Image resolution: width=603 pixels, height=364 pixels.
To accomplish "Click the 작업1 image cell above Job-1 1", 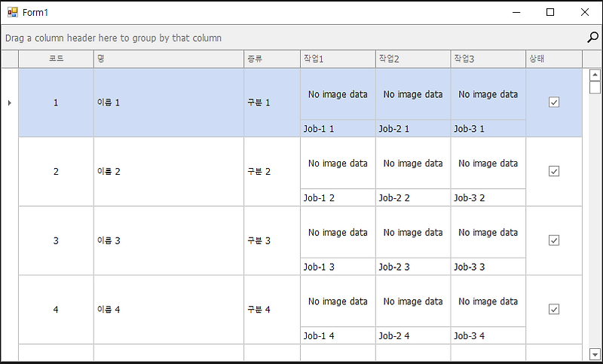I will click(x=338, y=94).
